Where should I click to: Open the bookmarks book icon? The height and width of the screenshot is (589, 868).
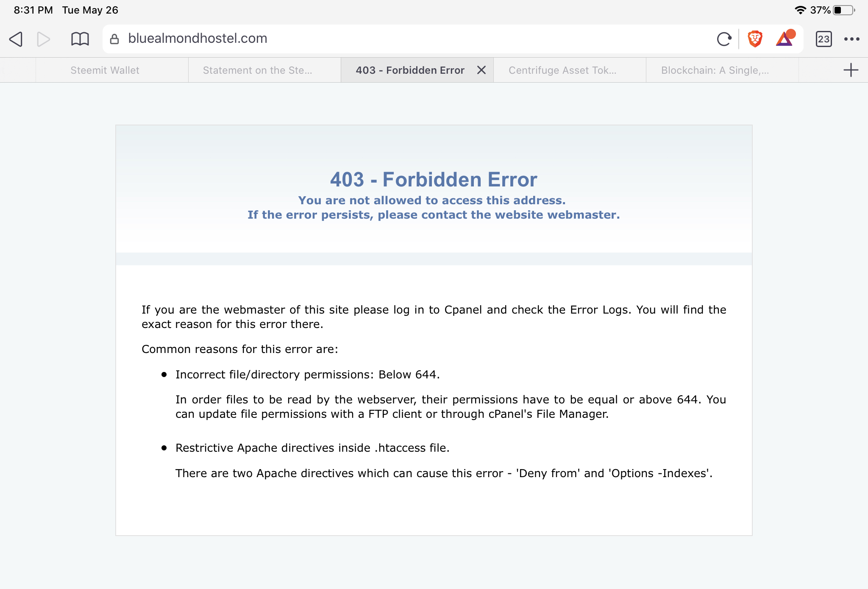[x=80, y=39]
